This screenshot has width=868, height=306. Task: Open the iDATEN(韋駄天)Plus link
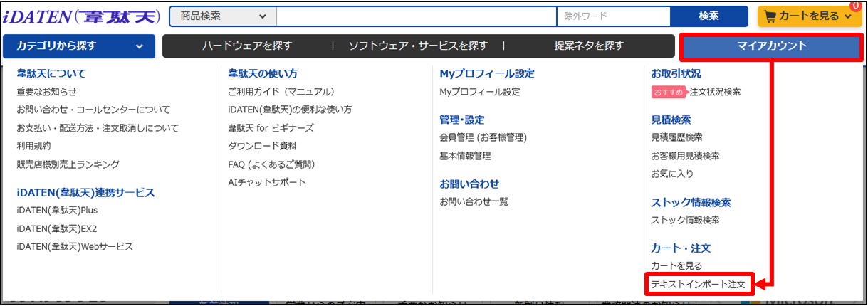[x=57, y=211]
